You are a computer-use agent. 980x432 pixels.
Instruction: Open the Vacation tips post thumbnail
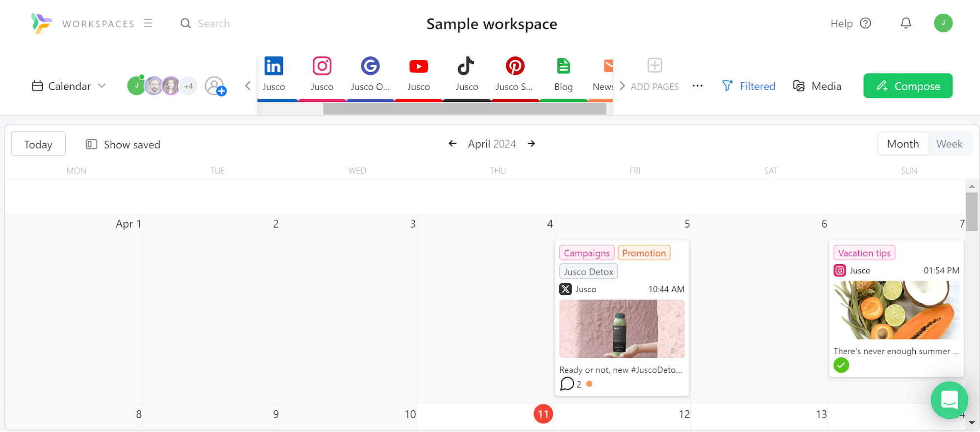point(896,310)
